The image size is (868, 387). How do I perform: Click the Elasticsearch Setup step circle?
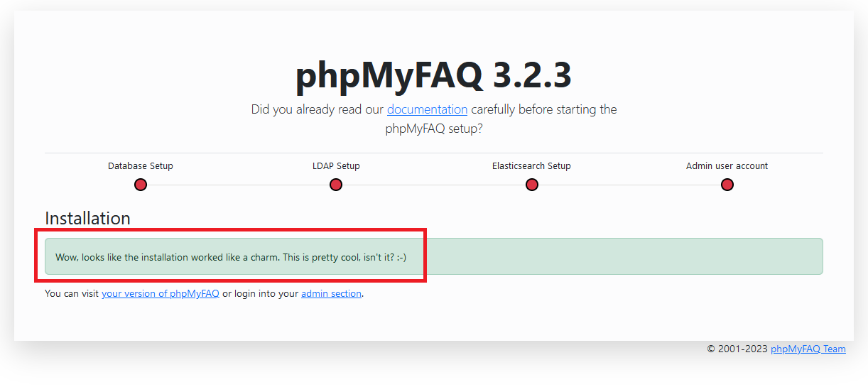[x=531, y=185]
